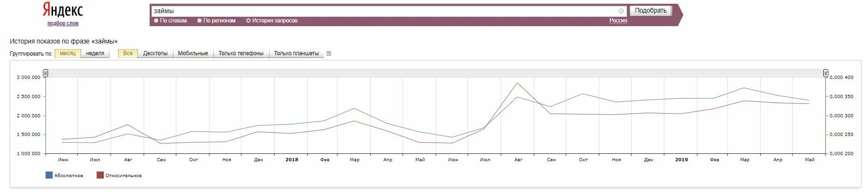This screenshot has height=193, width=868.
Task: Click the blue 'Абсолютное' legend swatch
Action: point(49,175)
